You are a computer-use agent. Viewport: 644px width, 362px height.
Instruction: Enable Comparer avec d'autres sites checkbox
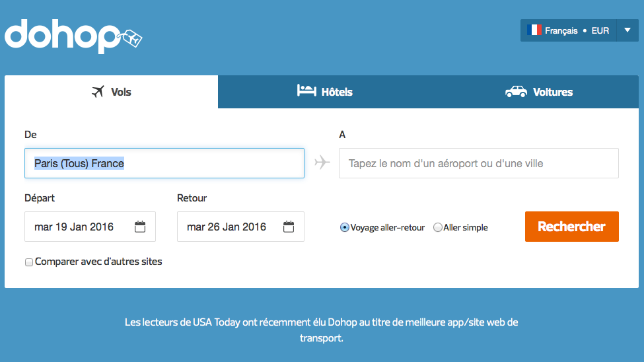tap(29, 262)
